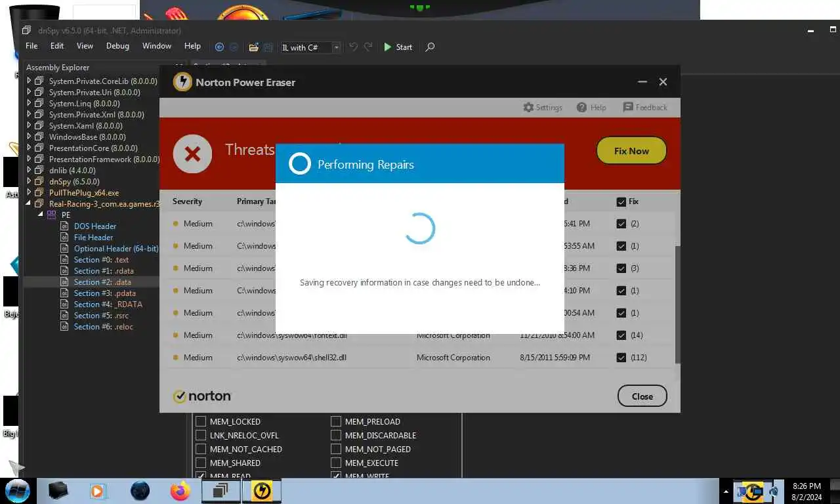The width and height of the screenshot is (840, 504).
Task: Open the black folder taskbar icon
Action: [58, 490]
